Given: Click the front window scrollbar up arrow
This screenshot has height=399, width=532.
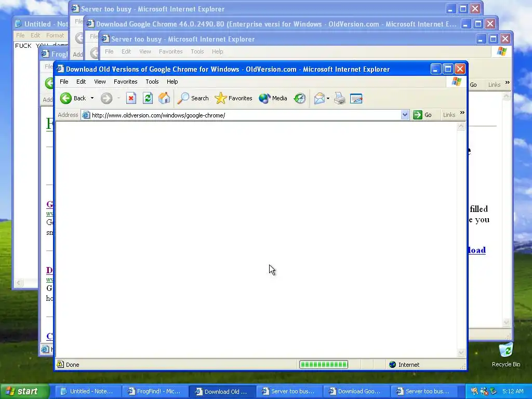Looking at the screenshot, I should (x=461, y=127).
